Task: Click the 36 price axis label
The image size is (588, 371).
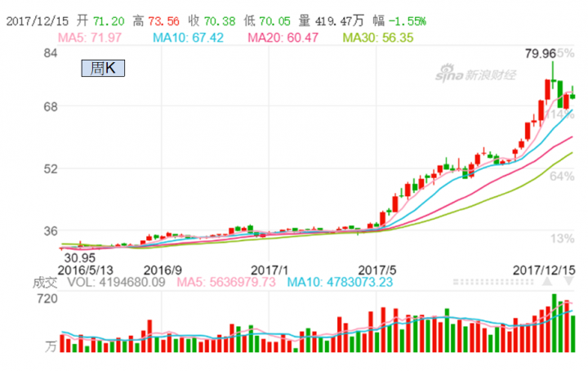Action: point(51,230)
